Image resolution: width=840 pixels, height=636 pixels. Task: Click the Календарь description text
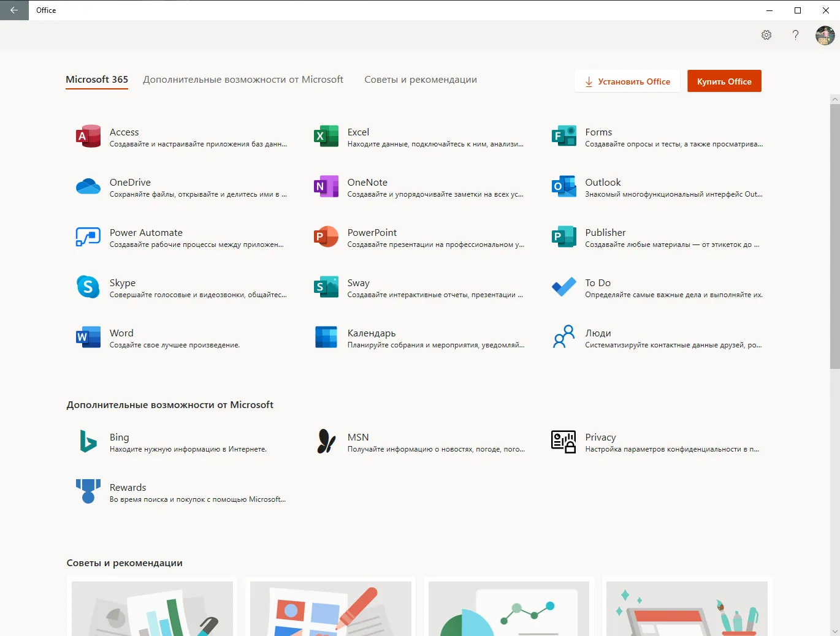click(x=436, y=345)
